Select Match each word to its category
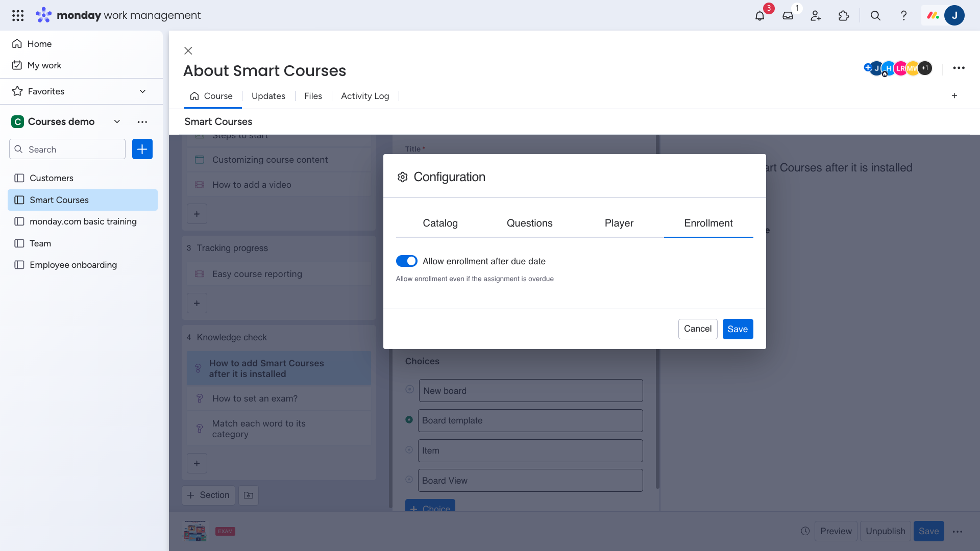Screen dimensions: 980x551 point(279,429)
